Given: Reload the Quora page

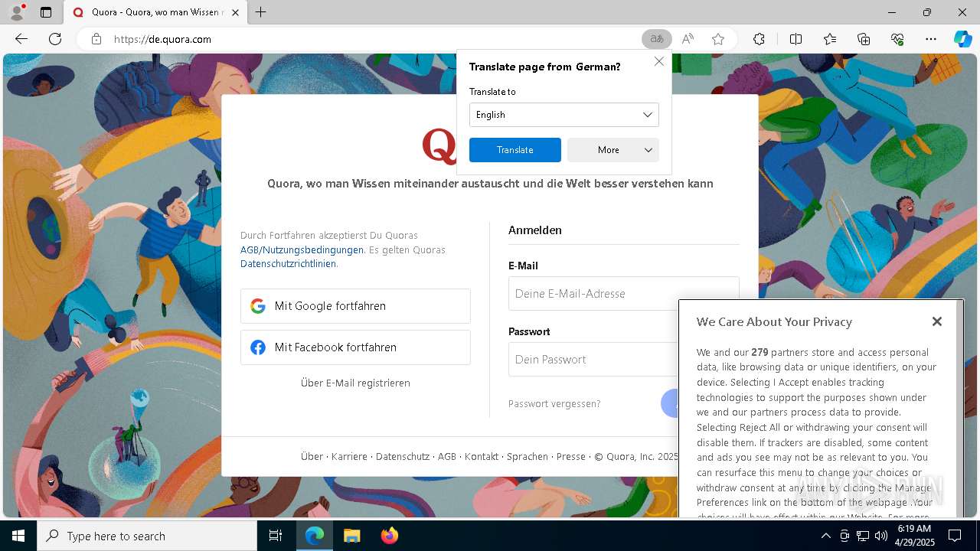Looking at the screenshot, I should (x=55, y=39).
